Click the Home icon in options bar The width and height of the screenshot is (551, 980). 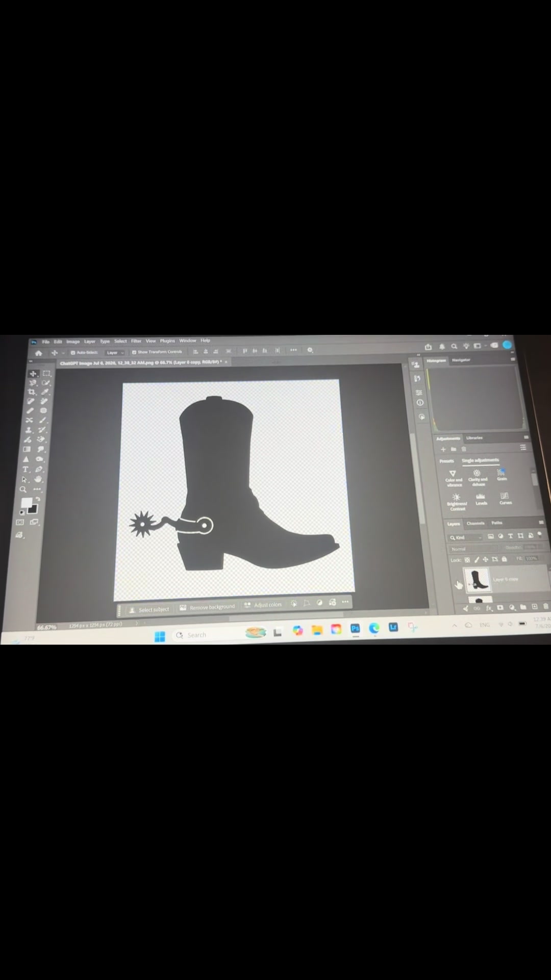38,353
